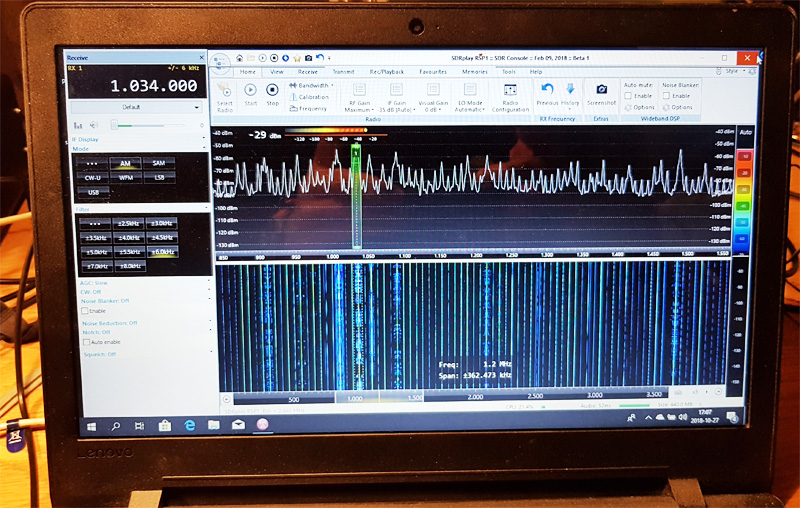Open Noise Blanker Options gear
The height and width of the screenshot is (508, 800).
[x=677, y=107]
